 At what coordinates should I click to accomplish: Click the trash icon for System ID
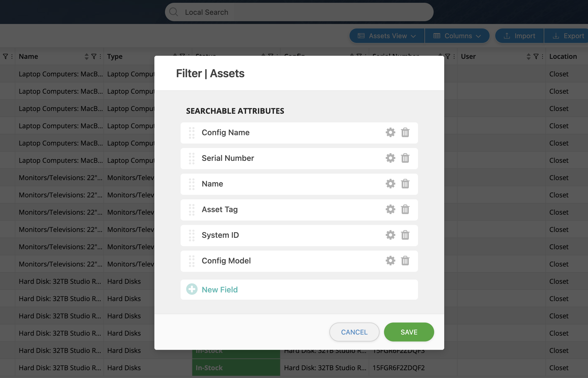click(x=405, y=235)
